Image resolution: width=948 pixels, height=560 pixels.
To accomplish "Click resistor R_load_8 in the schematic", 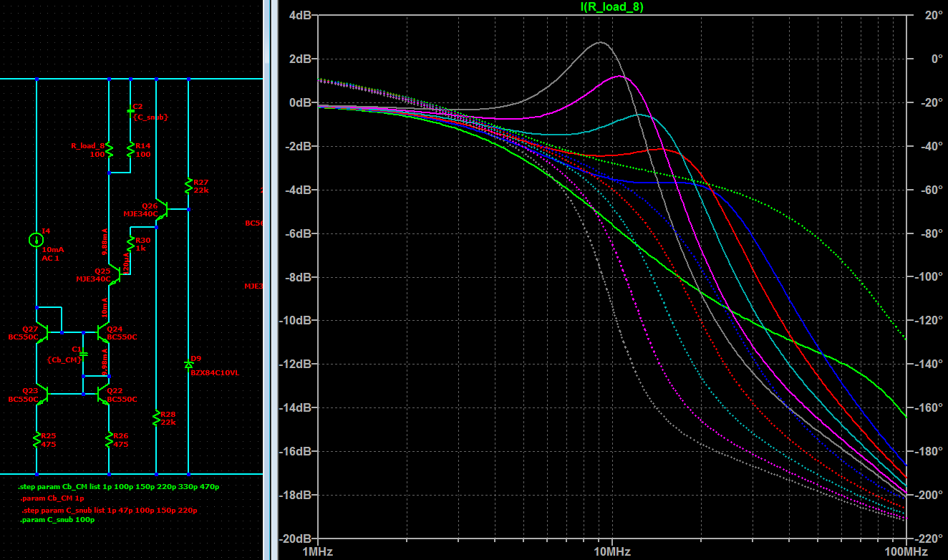I will tap(109, 150).
